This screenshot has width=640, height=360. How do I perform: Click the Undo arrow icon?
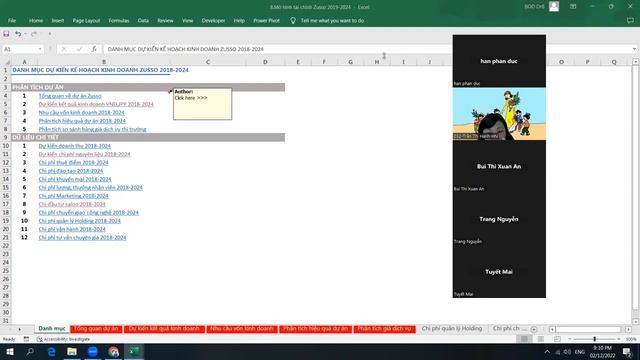(18, 34)
